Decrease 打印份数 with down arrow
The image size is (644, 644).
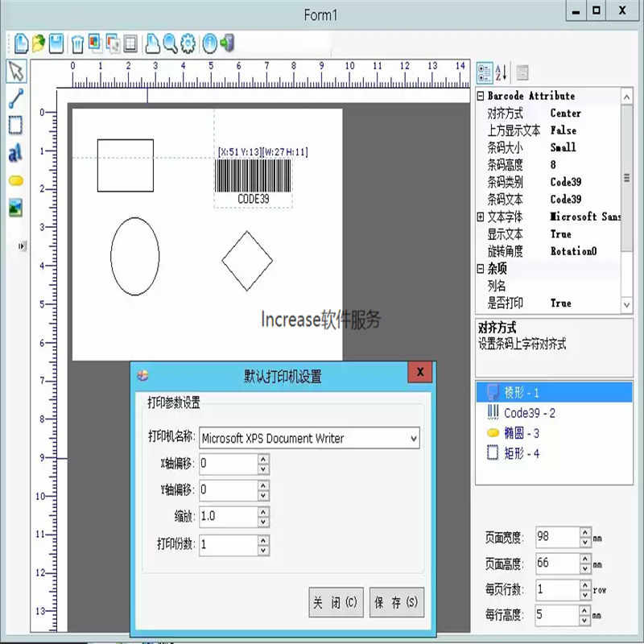click(x=263, y=551)
